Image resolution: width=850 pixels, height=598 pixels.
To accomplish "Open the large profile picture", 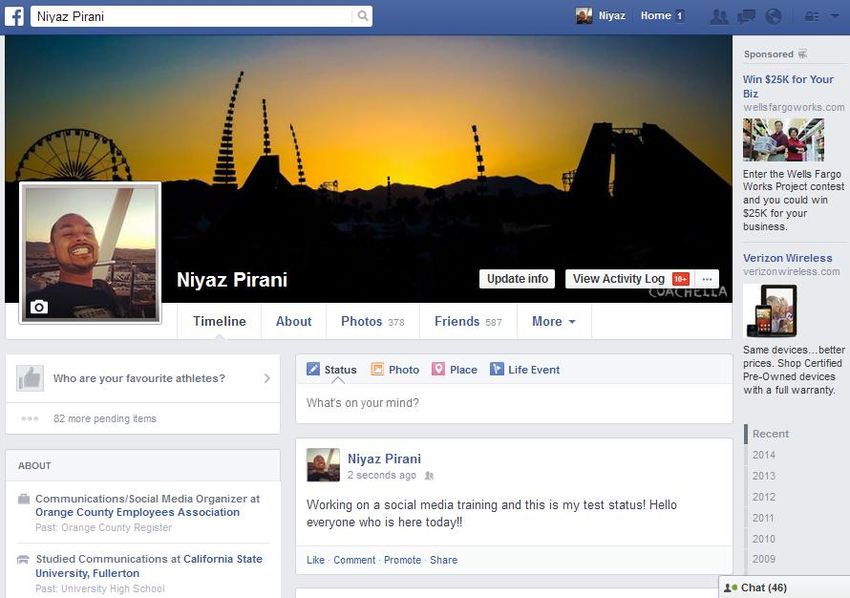I will point(90,253).
